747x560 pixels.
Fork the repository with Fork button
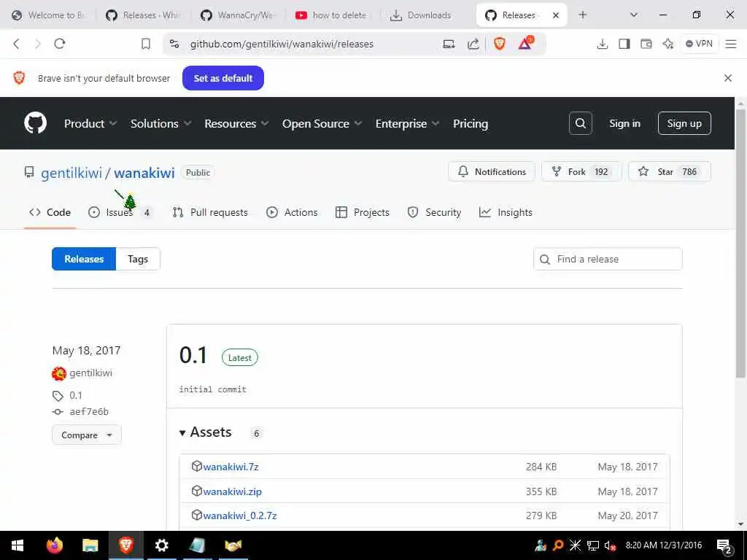point(581,172)
